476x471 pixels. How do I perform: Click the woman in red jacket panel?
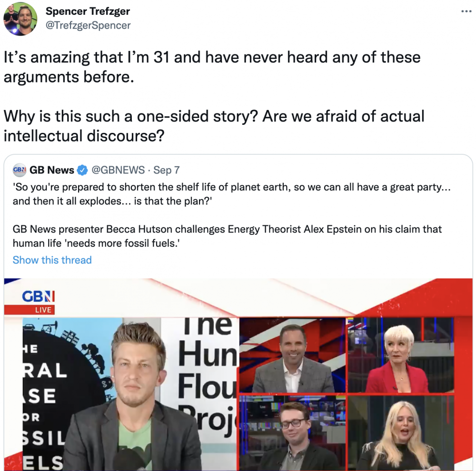pos(401,355)
